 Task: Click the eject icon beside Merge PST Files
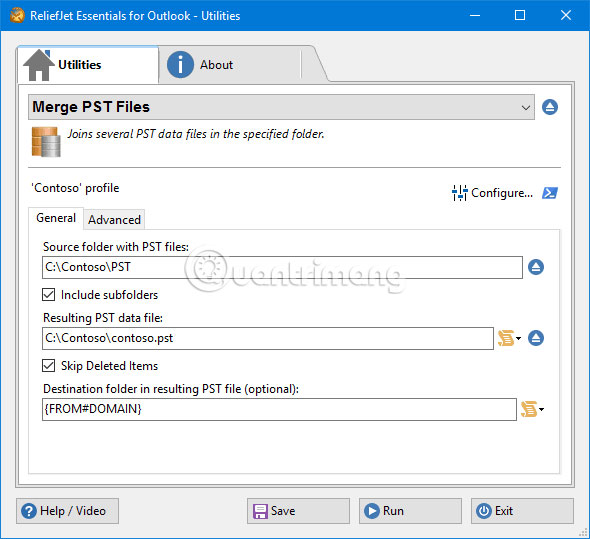550,107
